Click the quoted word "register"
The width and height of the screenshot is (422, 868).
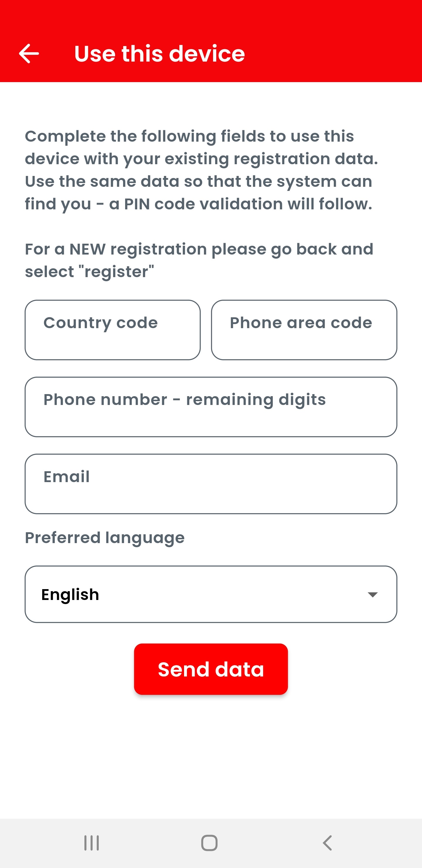[x=119, y=272]
